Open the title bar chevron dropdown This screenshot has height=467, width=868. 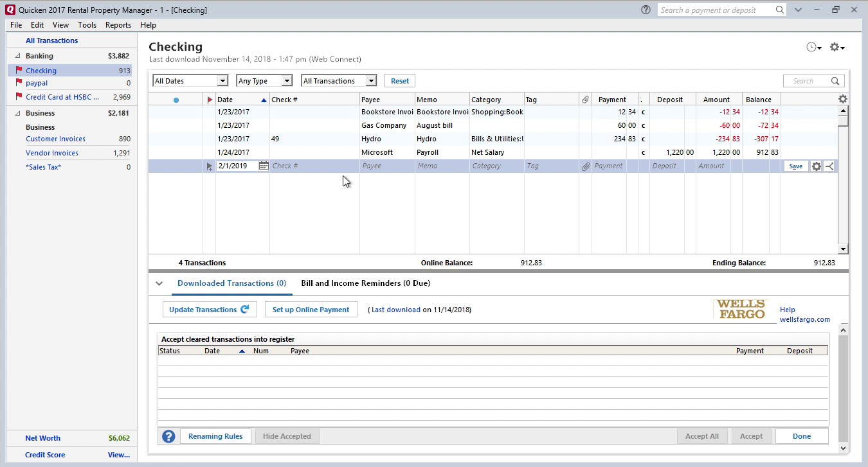click(x=798, y=10)
